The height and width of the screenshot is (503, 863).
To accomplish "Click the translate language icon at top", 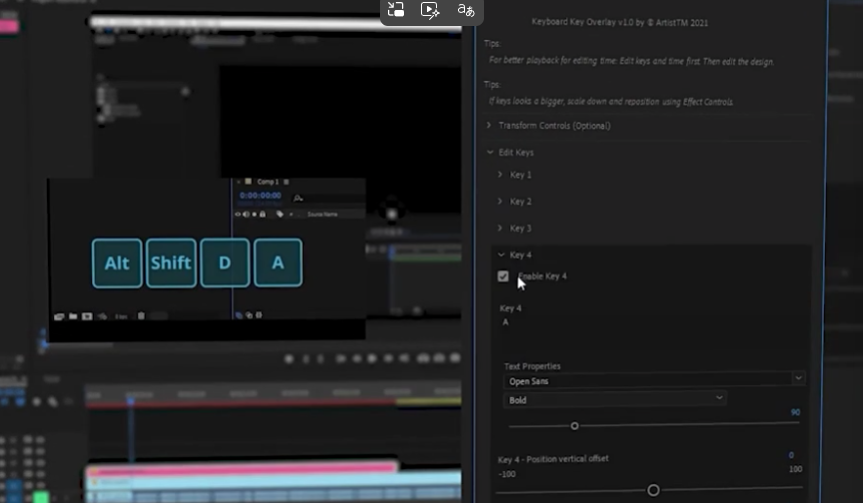I will 465,10.
